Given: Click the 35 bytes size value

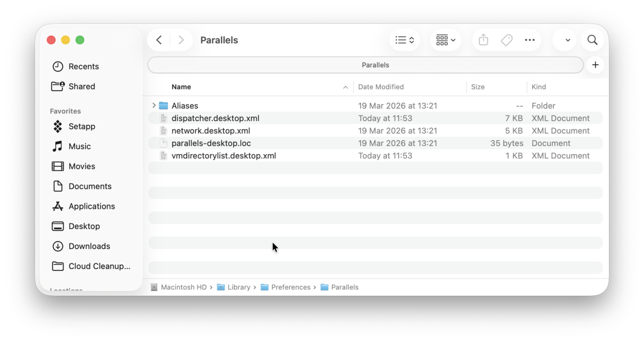Looking at the screenshot, I should [507, 143].
